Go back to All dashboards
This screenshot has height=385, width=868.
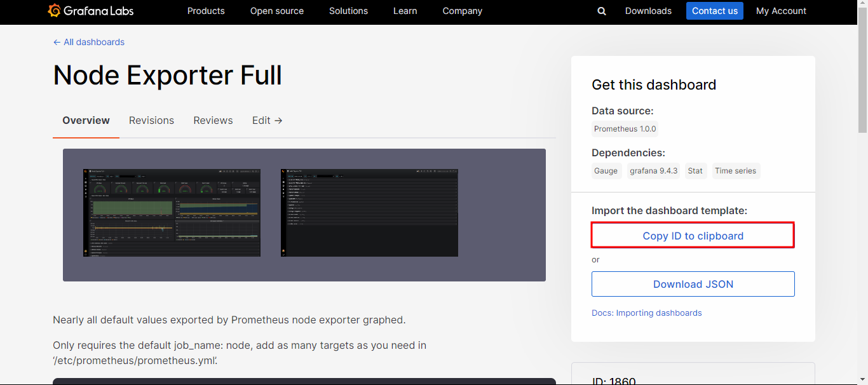click(x=89, y=42)
